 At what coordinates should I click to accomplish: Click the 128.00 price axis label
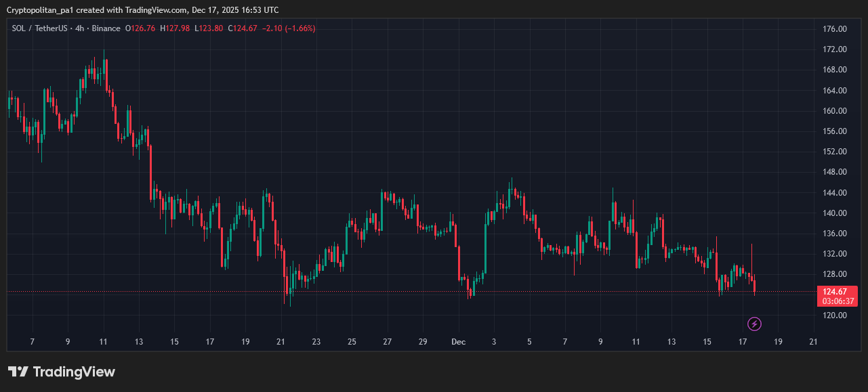[834, 274]
